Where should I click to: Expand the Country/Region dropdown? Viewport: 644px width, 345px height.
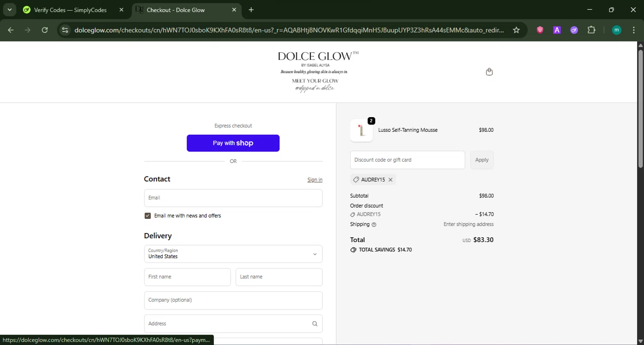click(x=233, y=254)
